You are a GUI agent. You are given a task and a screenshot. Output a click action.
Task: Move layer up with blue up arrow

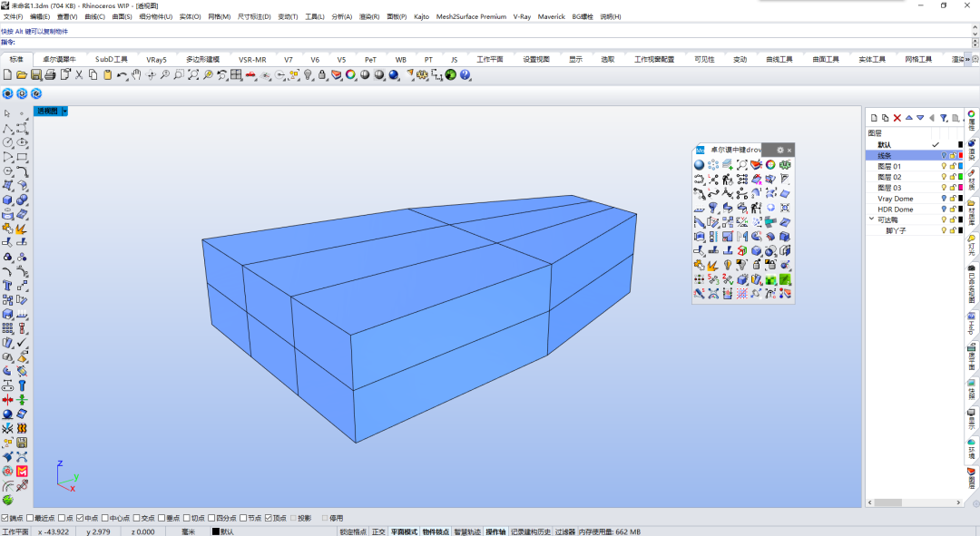[x=908, y=117]
